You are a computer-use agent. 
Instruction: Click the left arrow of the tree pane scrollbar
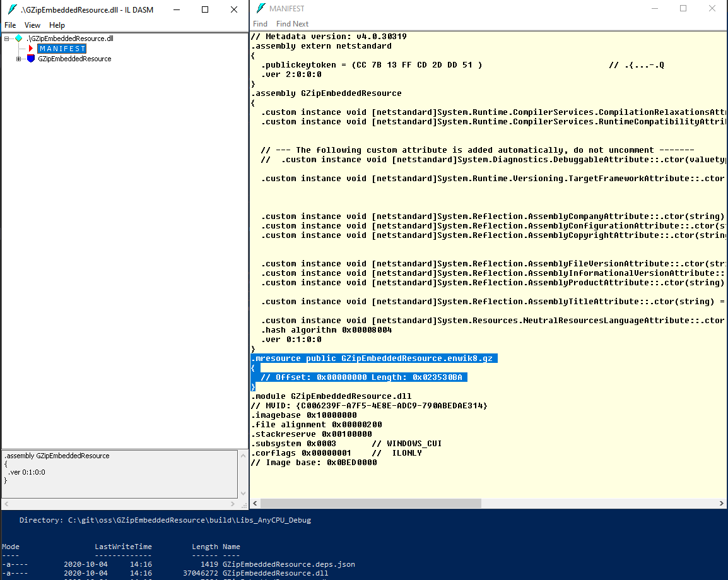[5, 504]
